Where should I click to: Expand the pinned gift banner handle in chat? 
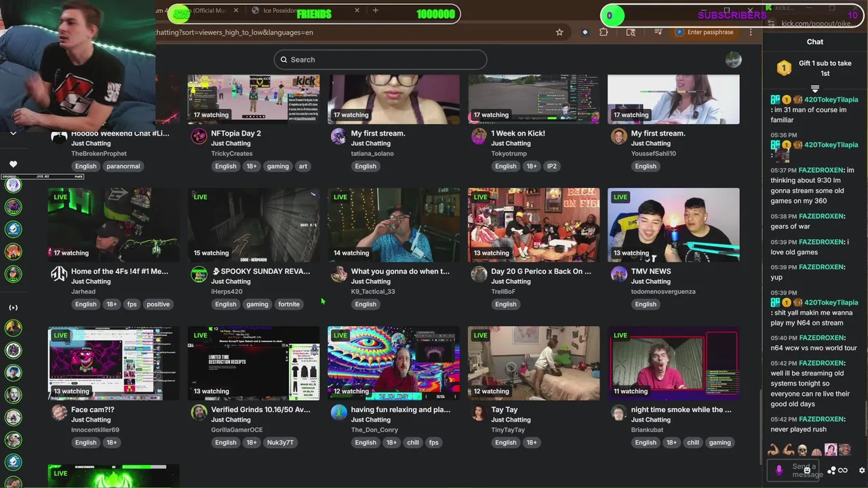[x=815, y=89]
